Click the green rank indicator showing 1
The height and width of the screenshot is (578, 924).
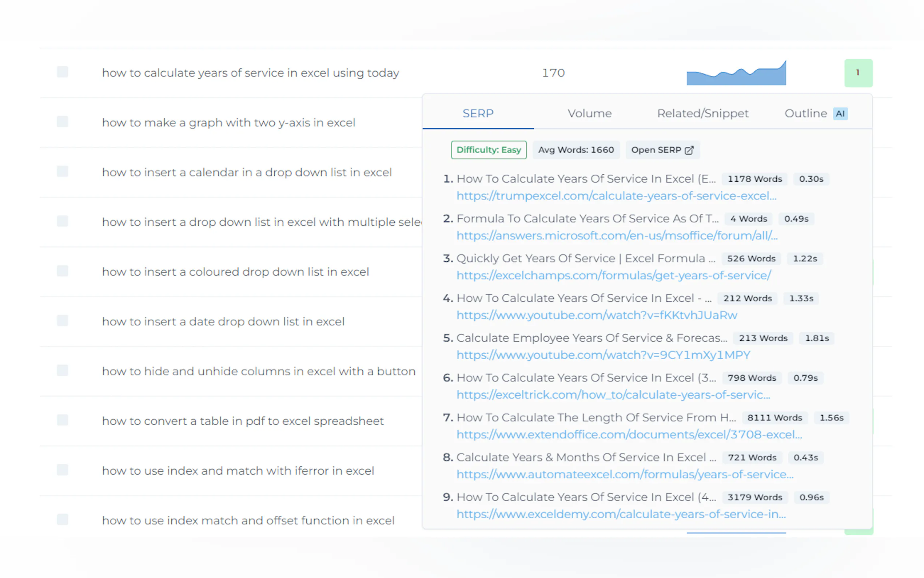[858, 72]
